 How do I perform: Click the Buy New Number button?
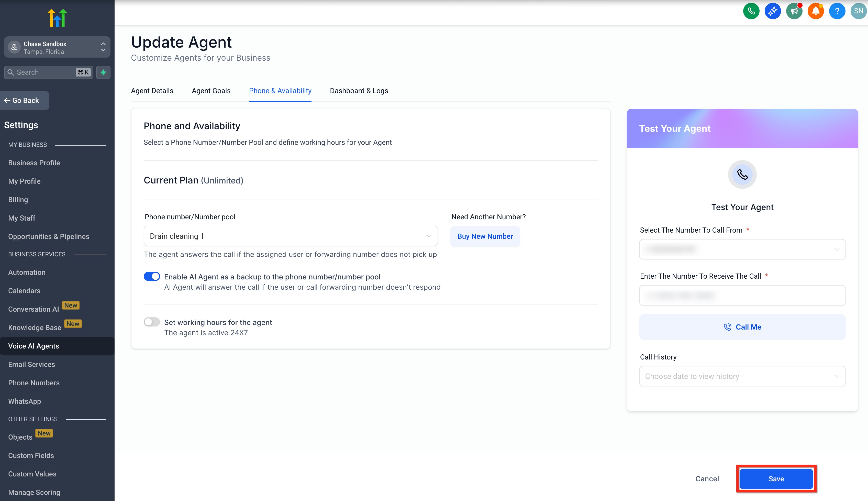tap(485, 236)
